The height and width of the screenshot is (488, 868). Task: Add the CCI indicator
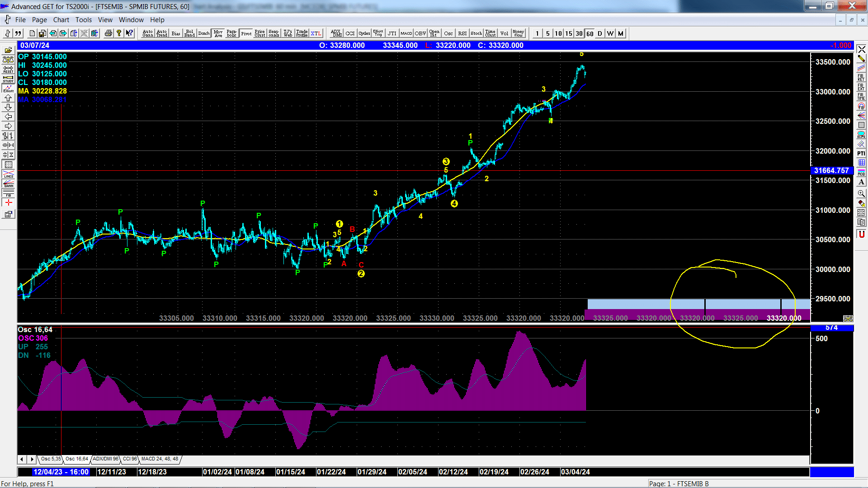coord(350,33)
